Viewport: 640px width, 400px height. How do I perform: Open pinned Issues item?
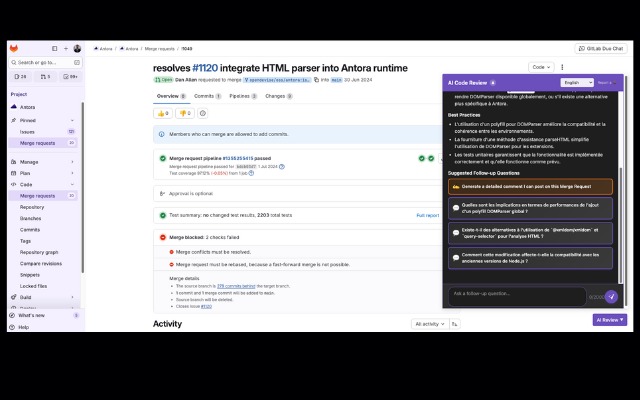[43, 132]
